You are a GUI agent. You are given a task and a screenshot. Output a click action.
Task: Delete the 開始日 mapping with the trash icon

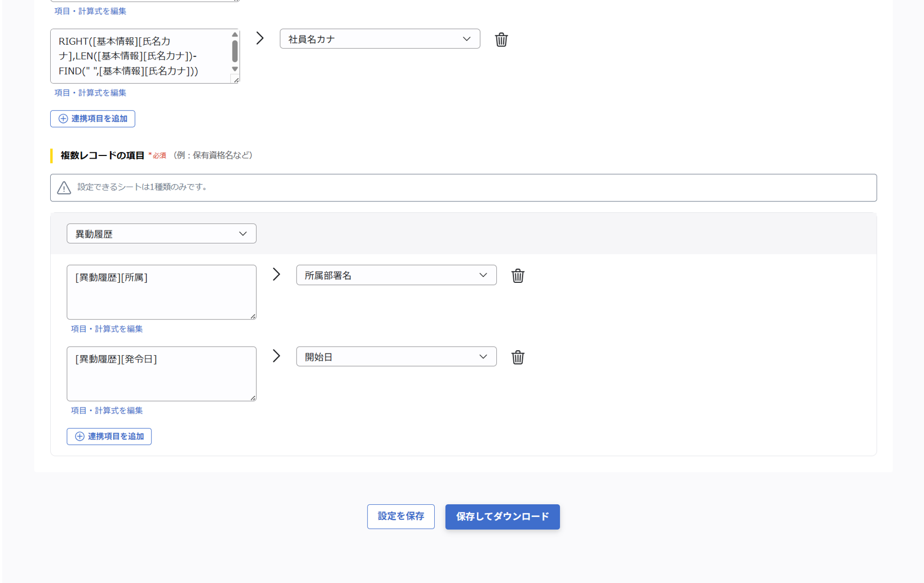(x=517, y=357)
